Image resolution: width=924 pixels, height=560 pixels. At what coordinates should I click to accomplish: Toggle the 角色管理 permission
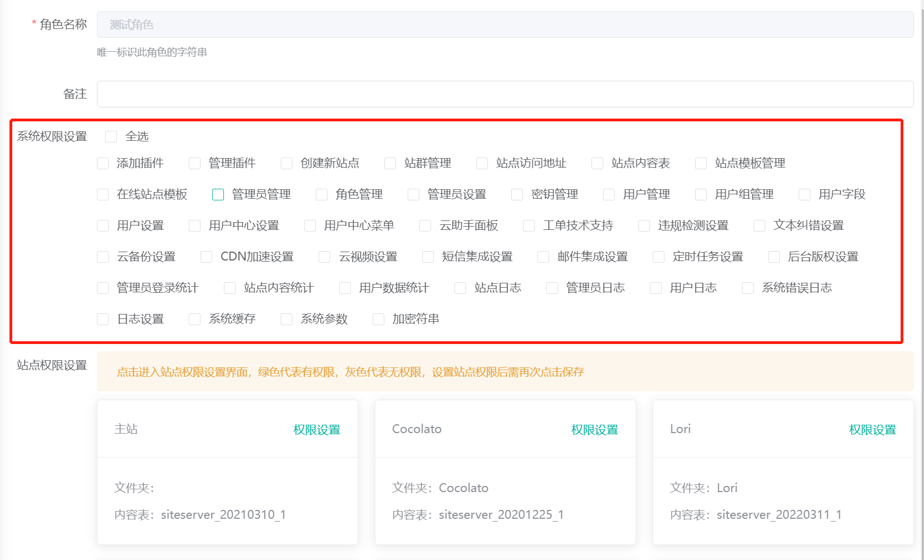321,194
